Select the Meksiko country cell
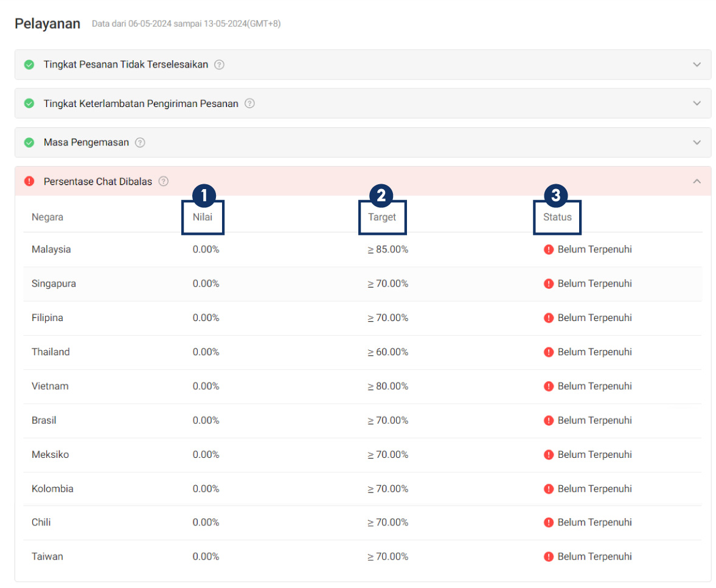Image resolution: width=716 pixels, height=588 pixels. tap(50, 455)
